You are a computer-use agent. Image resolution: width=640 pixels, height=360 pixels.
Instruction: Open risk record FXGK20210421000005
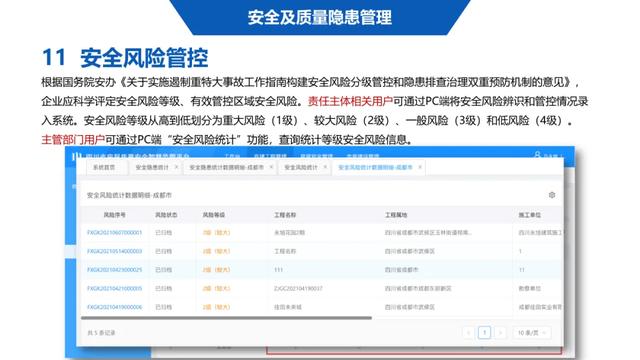tap(114, 288)
